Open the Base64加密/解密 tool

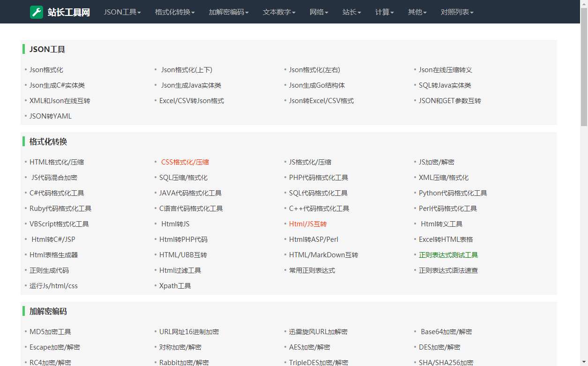point(446,331)
